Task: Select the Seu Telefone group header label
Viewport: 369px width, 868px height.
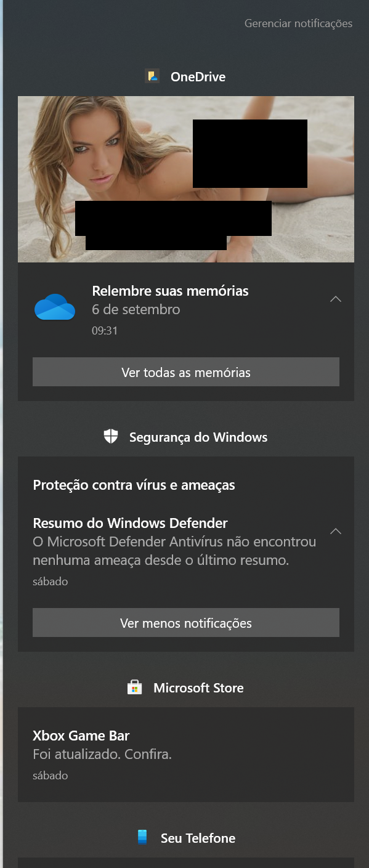Action: pyautogui.click(x=198, y=838)
